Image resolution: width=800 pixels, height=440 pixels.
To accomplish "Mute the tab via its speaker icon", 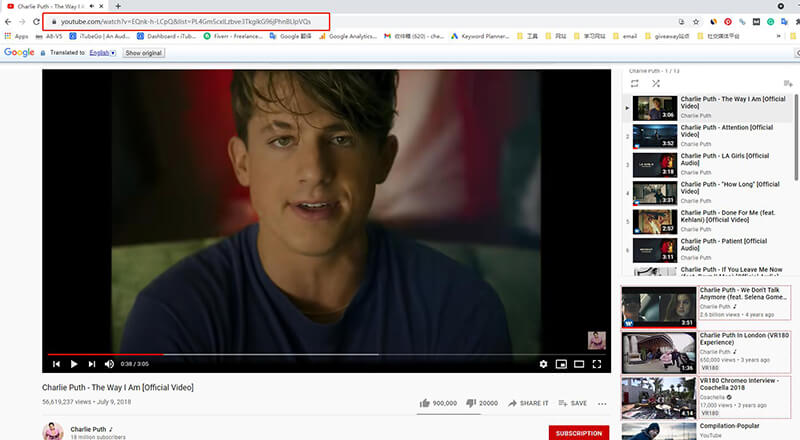I will [x=92, y=6].
